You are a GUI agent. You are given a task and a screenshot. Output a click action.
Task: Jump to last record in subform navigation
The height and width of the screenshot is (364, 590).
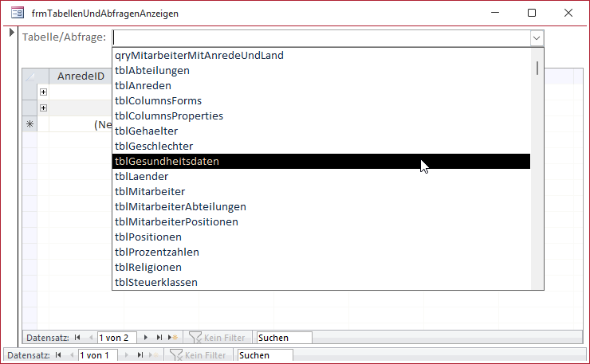point(159,338)
